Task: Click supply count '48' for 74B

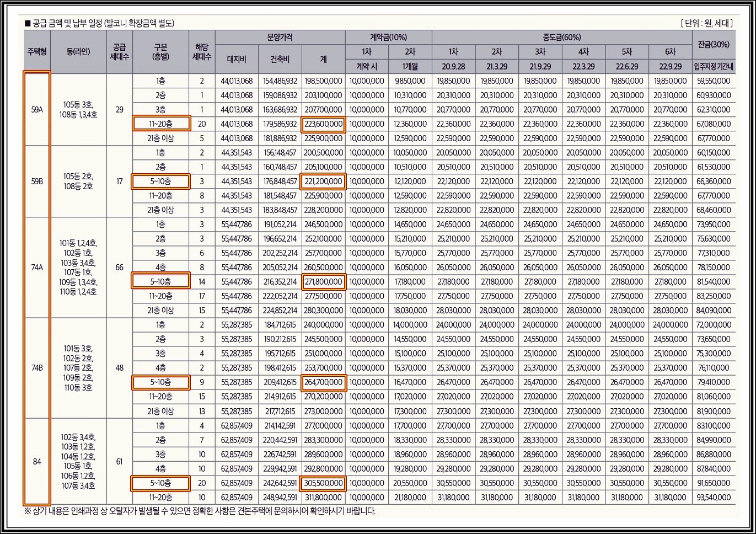Action: [x=120, y=368]
